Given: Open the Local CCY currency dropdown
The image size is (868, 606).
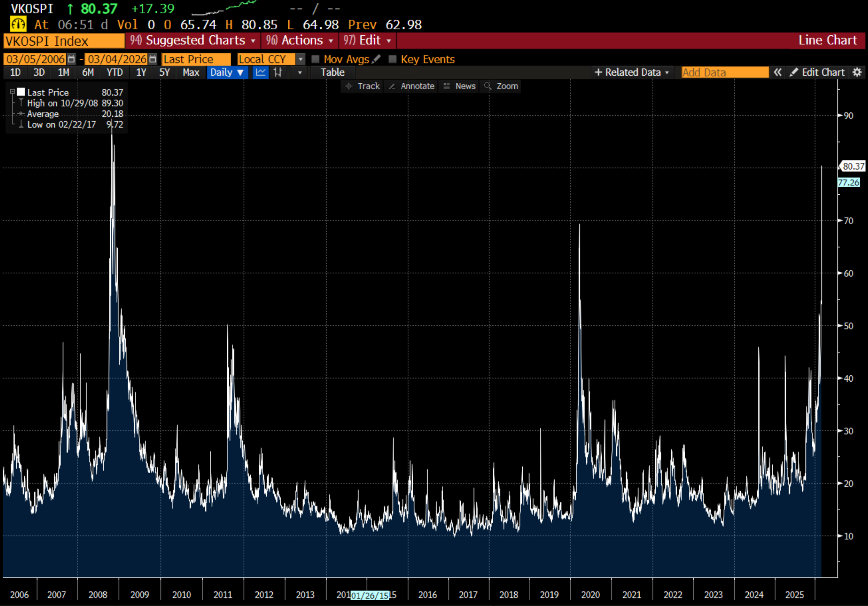Looking at the screenshot, I should pos(300,59).
